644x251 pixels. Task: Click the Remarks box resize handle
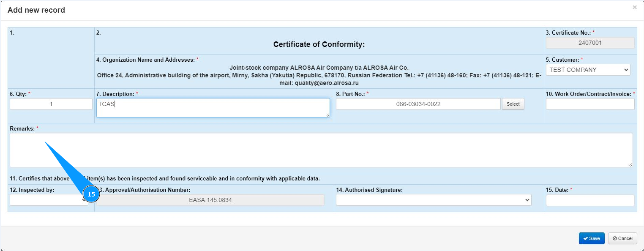tap(630, 165)
